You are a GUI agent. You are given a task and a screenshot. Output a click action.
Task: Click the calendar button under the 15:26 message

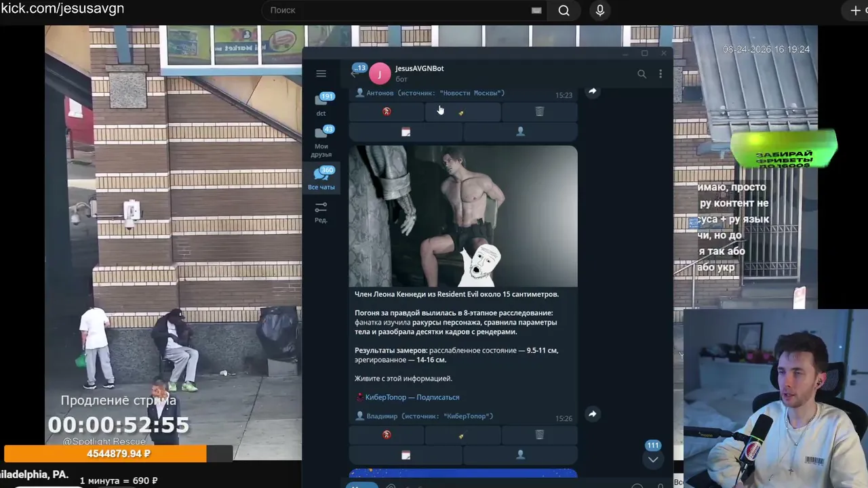[x=406, y=455]
